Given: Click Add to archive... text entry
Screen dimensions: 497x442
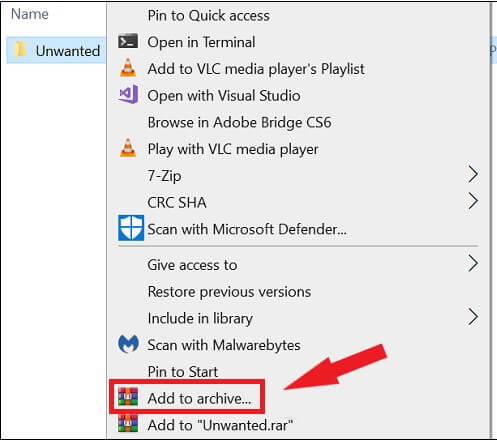Looking at the screenshot, I should click(x=199, y=398).
